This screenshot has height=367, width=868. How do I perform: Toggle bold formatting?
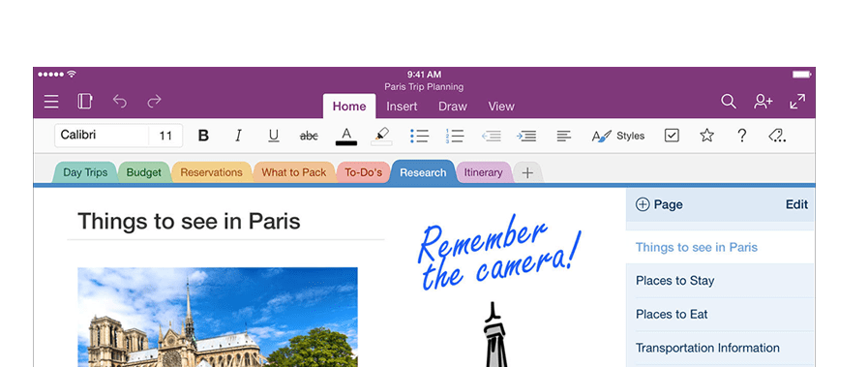click(x=204, y=136)
